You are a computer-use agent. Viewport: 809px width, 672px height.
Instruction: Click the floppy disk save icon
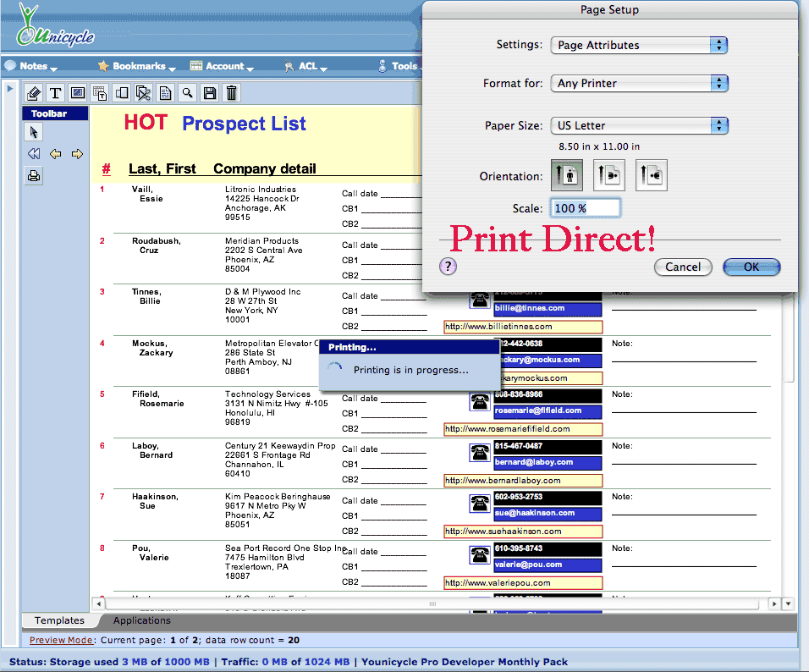(x=209, y=93)
